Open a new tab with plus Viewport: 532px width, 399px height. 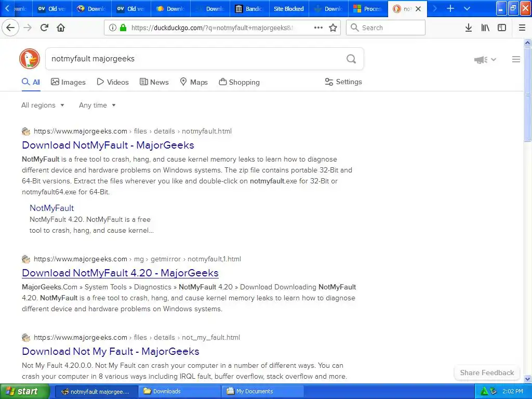pos(450,8)
